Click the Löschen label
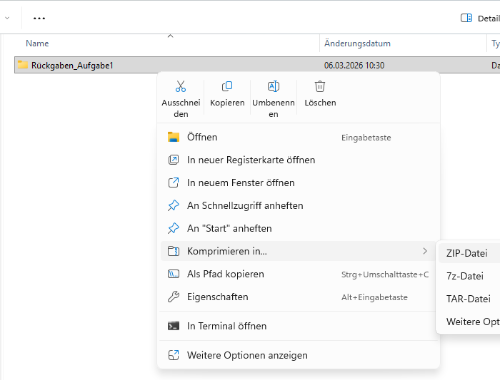 320,103
